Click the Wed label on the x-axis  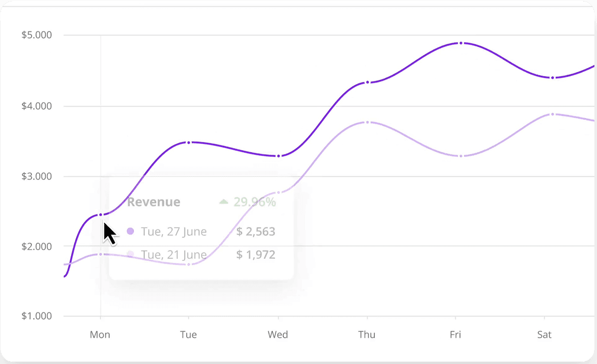pos(278,335)
